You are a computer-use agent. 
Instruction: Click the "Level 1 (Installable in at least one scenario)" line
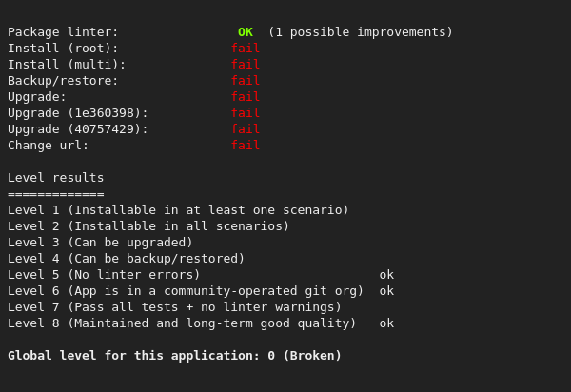click(x=178, y=210)
